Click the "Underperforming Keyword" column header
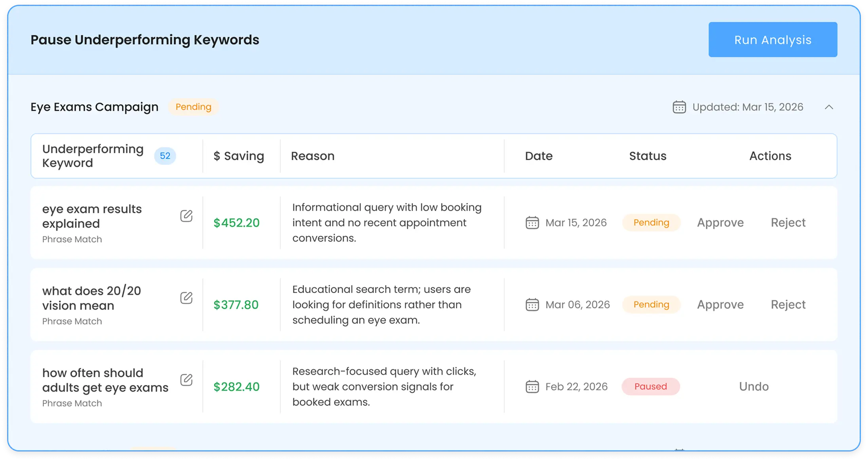The height and width of the screenshot is (461, 868). [93, 156]
